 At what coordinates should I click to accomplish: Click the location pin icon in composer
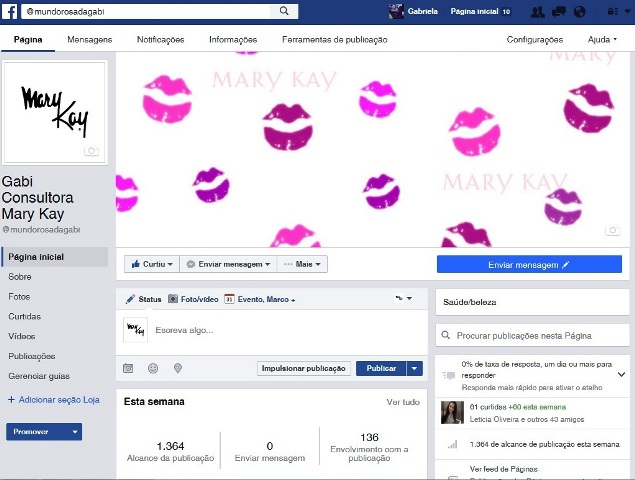178,368
